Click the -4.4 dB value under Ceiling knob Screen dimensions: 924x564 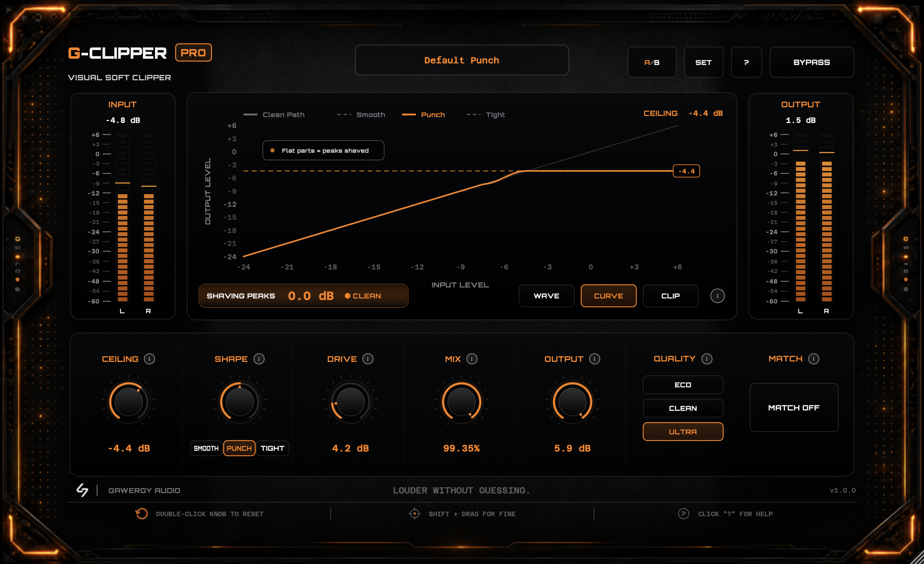click(x=129, y=448)
